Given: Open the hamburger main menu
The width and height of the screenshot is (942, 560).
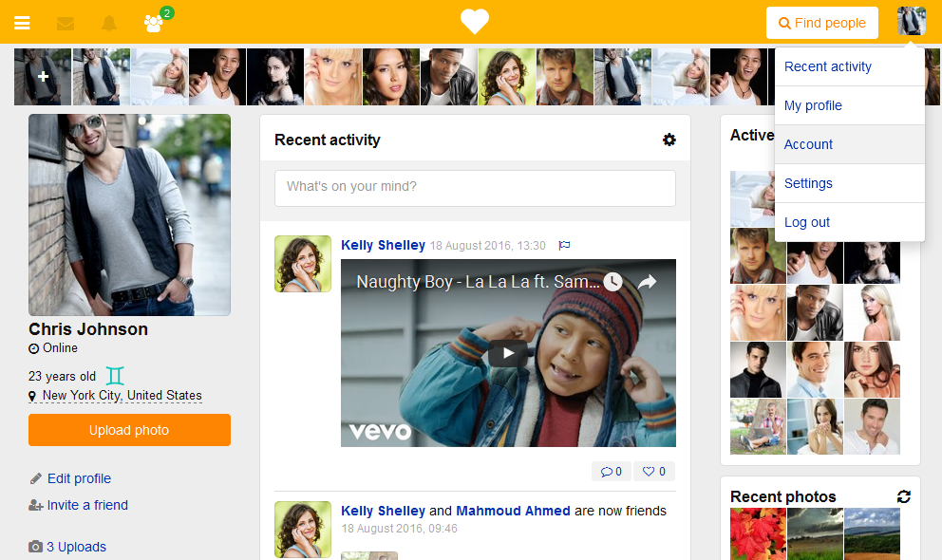Looking at the screenshot, I should coord(22,24).
